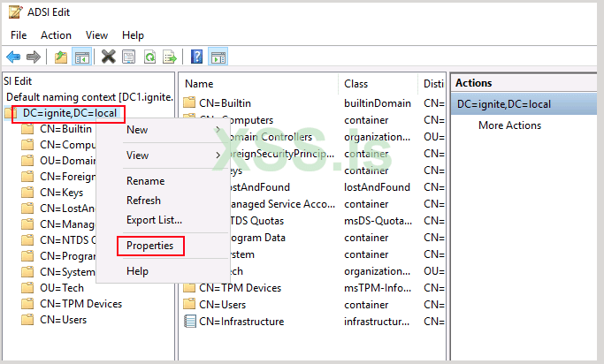Select CN=System in the tree
Image resolution: width=604 pixels, height=364 pixels.
click(x=67, y=272)
